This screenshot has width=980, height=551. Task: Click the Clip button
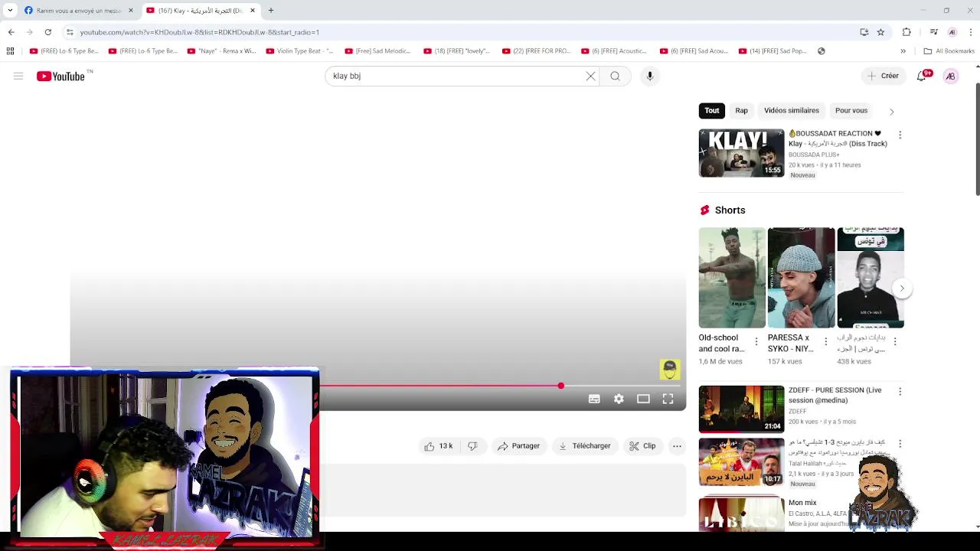click(x=642, y=446)
